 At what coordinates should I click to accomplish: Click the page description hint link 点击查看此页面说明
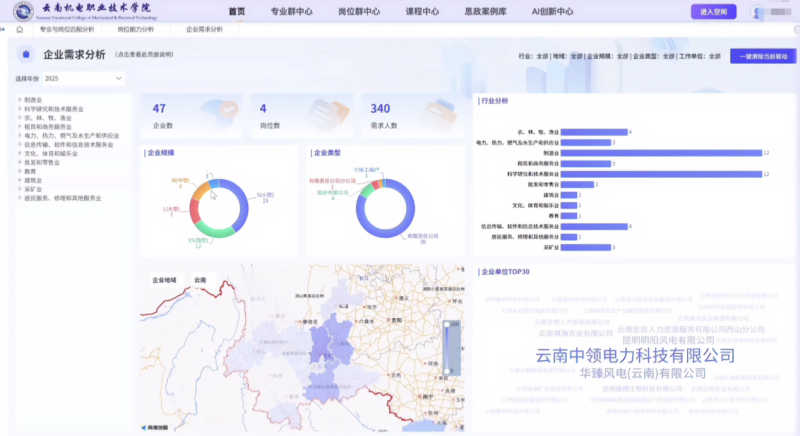coord(144,56)
